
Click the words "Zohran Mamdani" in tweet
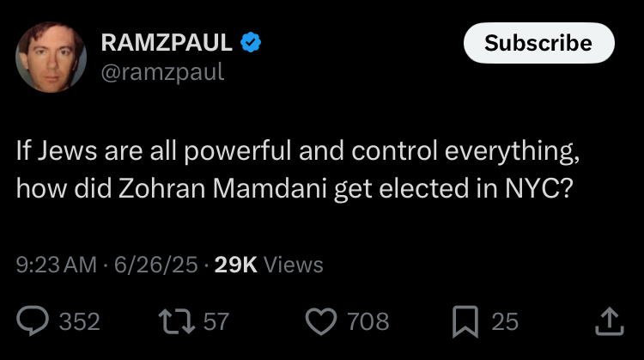pyautogui.click(x=223, y=189)
